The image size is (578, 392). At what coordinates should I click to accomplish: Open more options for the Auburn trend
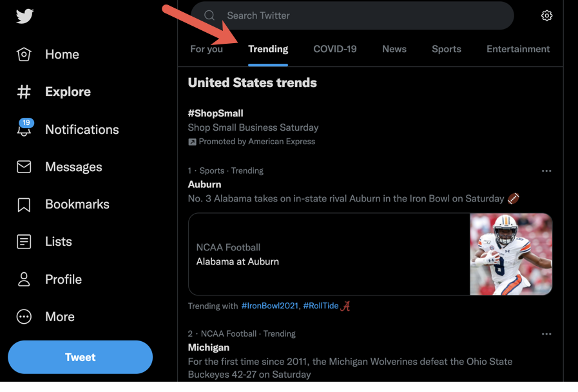click(546, 171)
